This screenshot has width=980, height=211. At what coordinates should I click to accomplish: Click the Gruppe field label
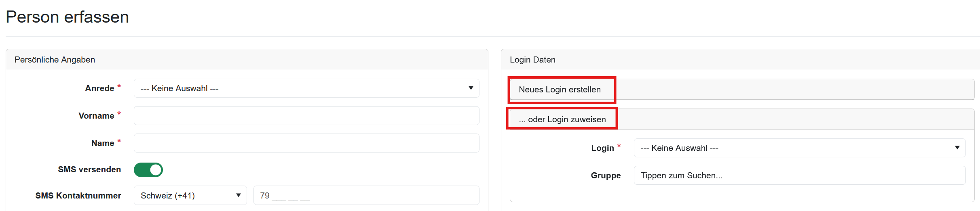(606, 175)
